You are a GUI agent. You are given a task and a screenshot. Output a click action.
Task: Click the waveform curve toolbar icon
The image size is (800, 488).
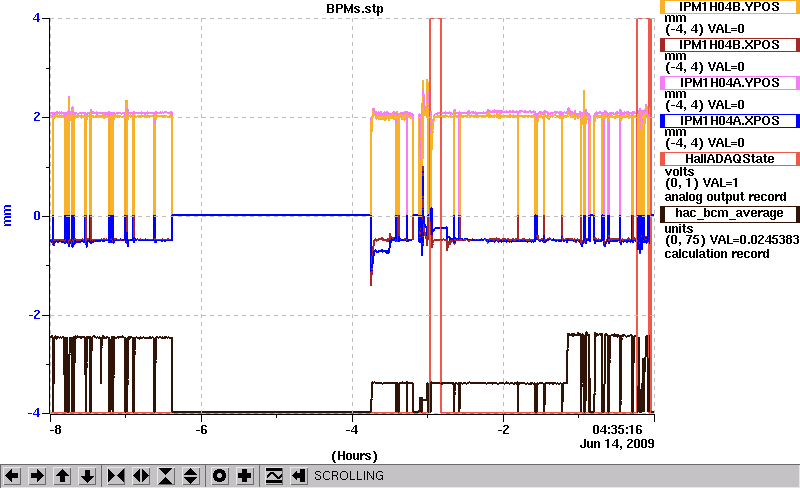274,476
